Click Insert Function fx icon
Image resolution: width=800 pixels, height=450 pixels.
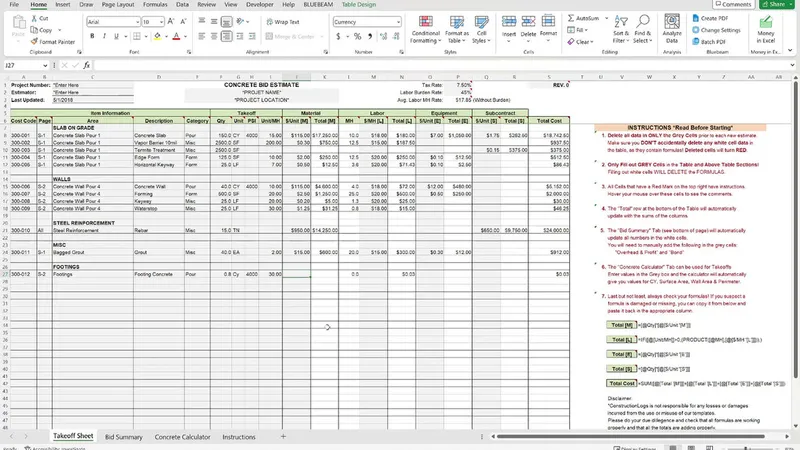87,65
